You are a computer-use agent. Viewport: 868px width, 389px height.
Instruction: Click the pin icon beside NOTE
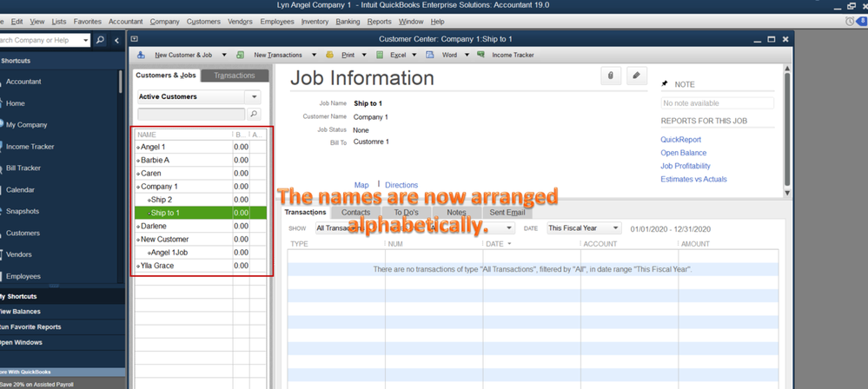click(665, 83)
